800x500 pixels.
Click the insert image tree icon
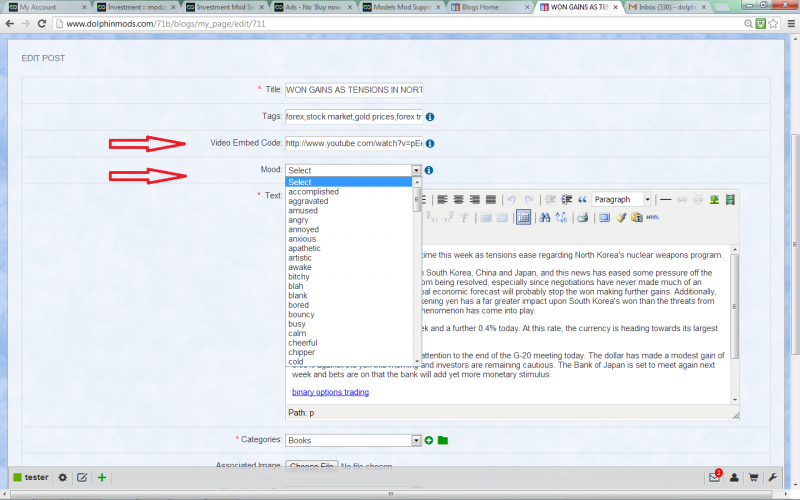click(714, 199)
